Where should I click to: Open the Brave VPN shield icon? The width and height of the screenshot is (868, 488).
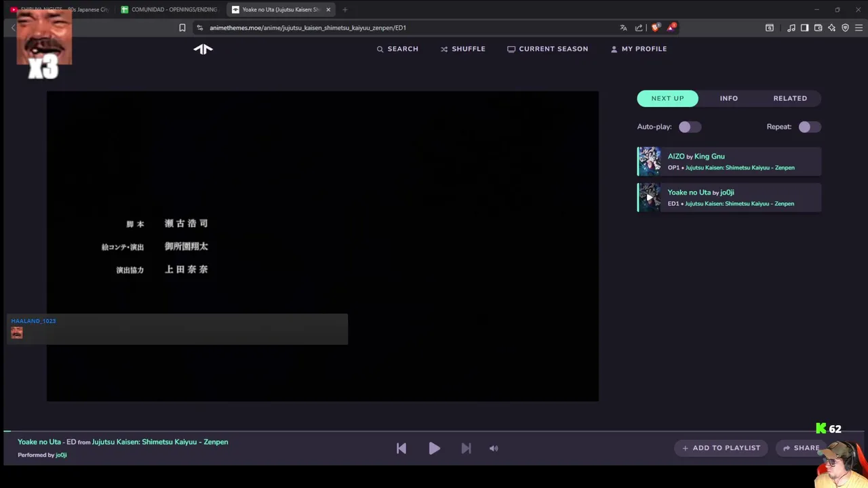coord(845,28)
